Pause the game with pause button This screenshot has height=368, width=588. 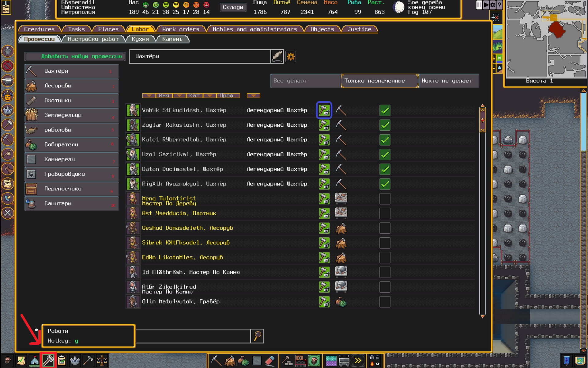479,5
